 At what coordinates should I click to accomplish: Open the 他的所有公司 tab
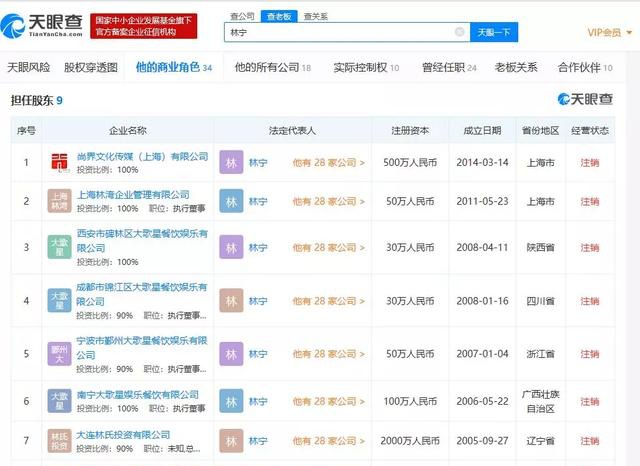(x=273, y=67)
